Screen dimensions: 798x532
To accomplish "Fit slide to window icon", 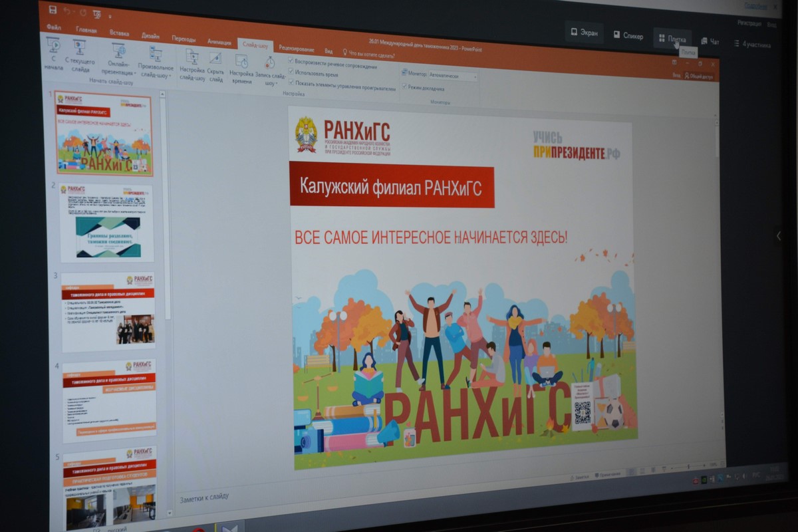I will (722, 464).
